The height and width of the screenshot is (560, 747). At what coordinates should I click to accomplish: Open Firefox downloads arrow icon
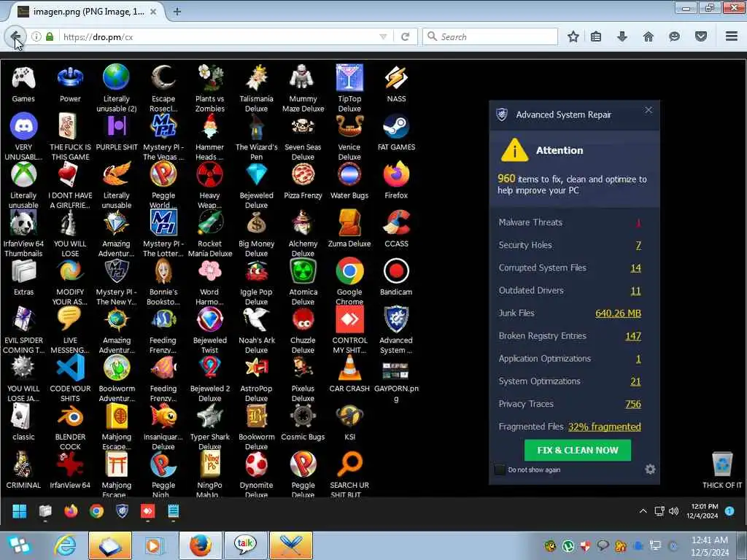[x=622, y=36]
